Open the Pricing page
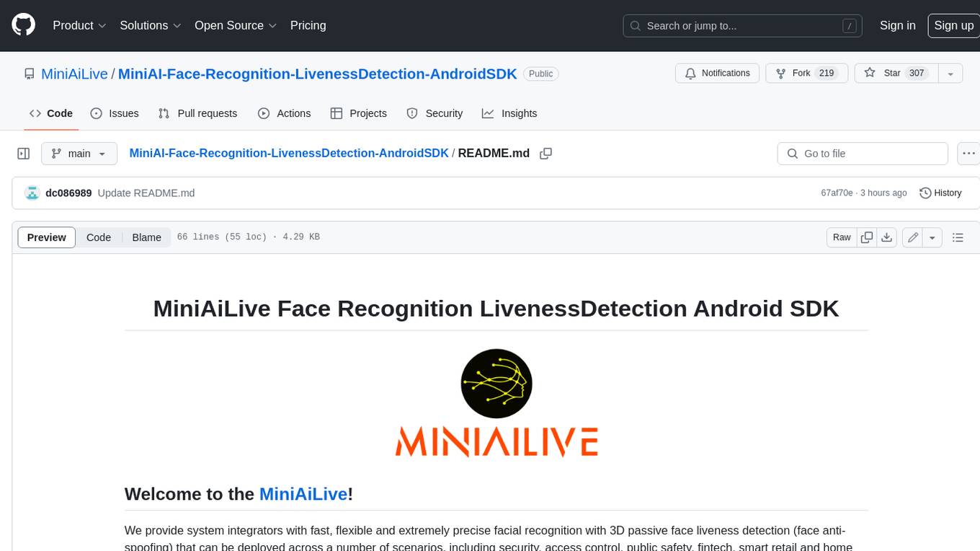Image resolution: width=980 pixels, height=551 pixels. [308, 25]
